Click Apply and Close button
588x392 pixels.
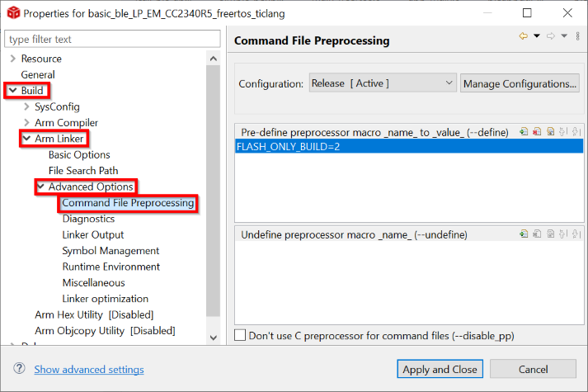point(440,369)
